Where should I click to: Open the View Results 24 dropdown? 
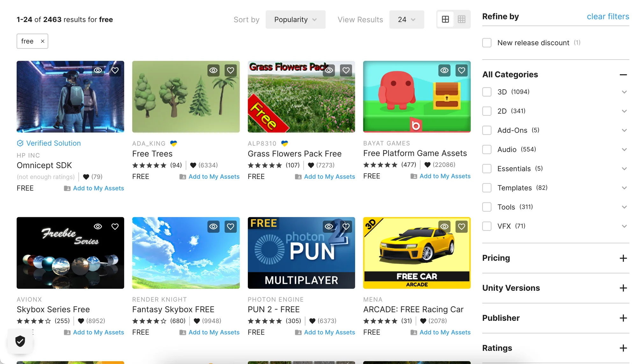(x=406, y=19)
